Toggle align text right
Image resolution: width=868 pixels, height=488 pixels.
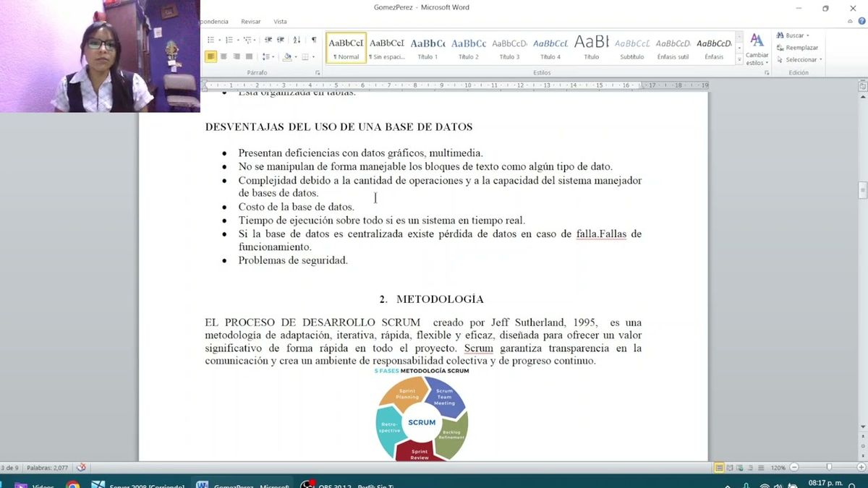237,56
